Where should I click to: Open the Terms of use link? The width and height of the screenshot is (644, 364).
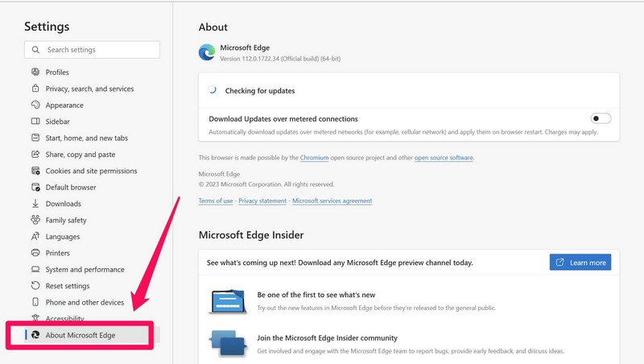point(216,201)
